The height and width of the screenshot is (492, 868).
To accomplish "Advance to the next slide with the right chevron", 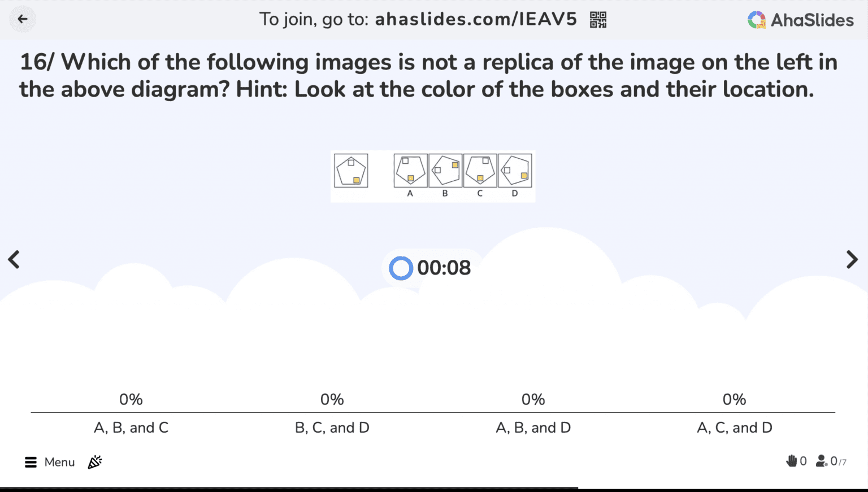I will [852, 259].
